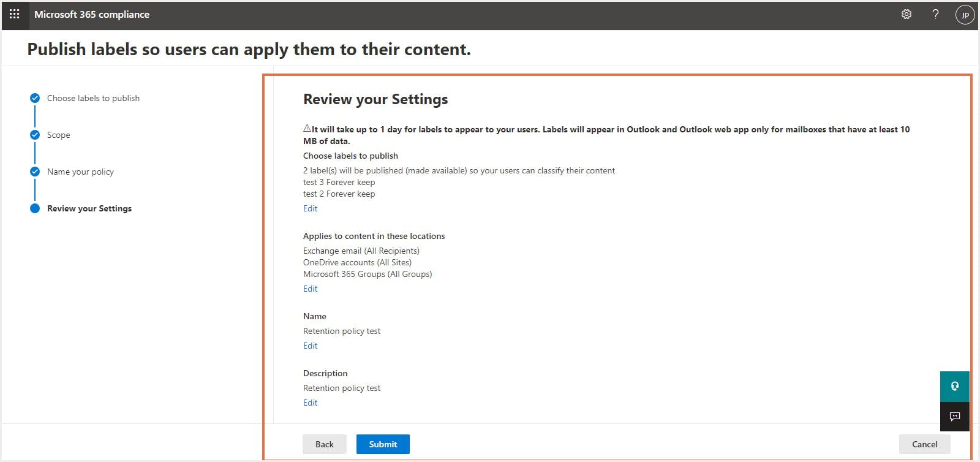This screenshot has width=980, height=462.
Task: Open the app launcher waffle icon
Action: (15, 14)
